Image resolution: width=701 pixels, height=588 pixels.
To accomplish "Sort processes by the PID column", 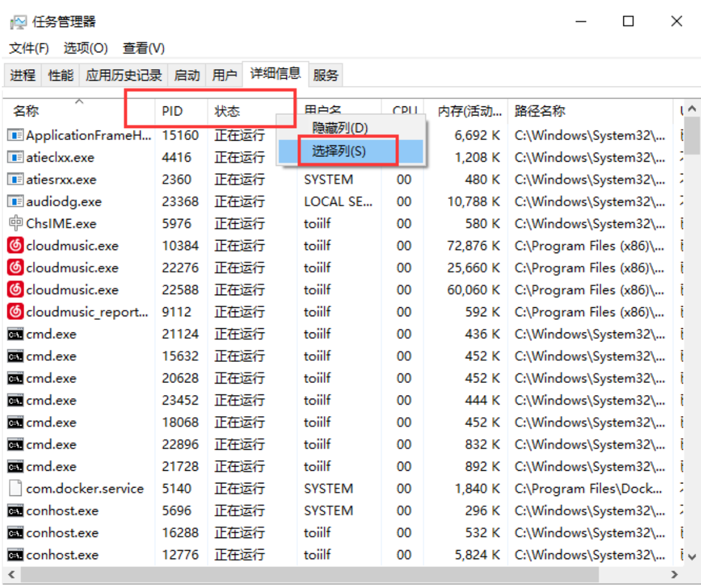I will coord(171,111).
